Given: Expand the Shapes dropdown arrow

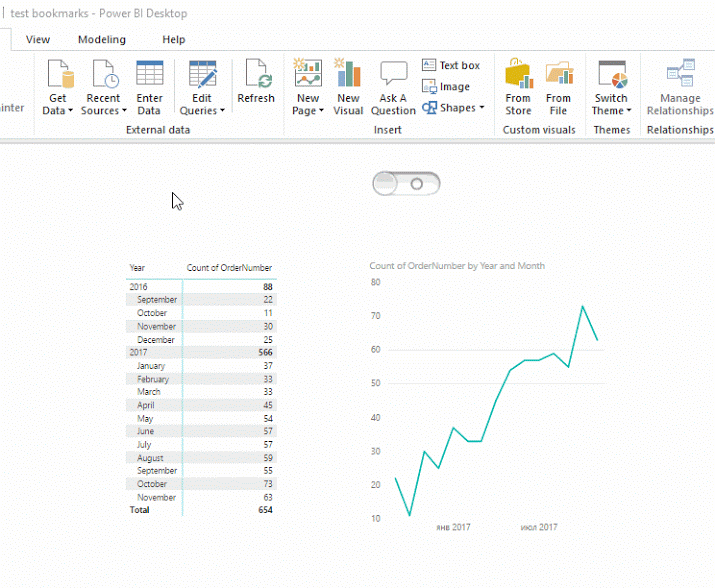Looking at the screenshot, I should coord(482,108).
